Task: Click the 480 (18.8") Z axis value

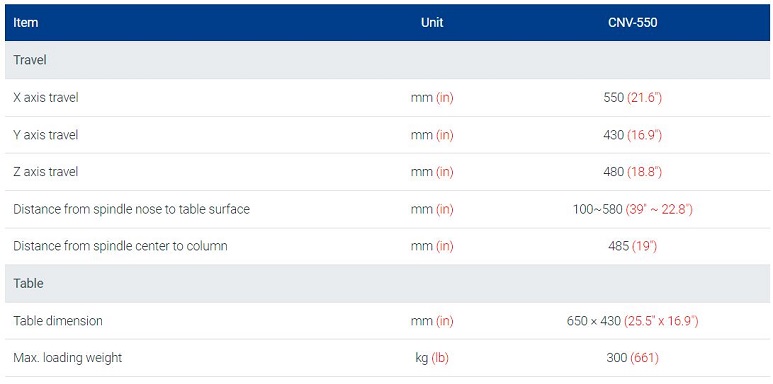Action: (632, 172)
